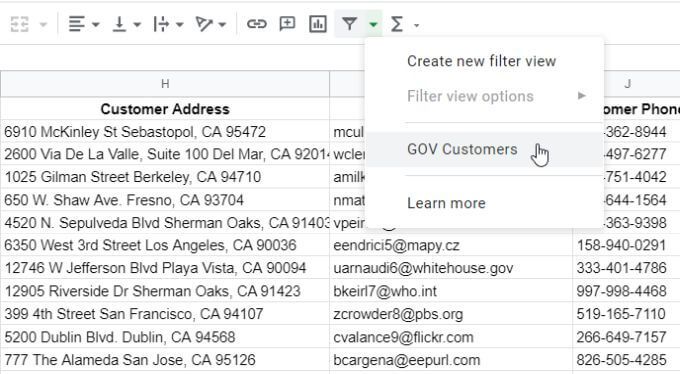Select the column H header
The image size is (680, 374).
pyautogui.click(x=165, y=84)
